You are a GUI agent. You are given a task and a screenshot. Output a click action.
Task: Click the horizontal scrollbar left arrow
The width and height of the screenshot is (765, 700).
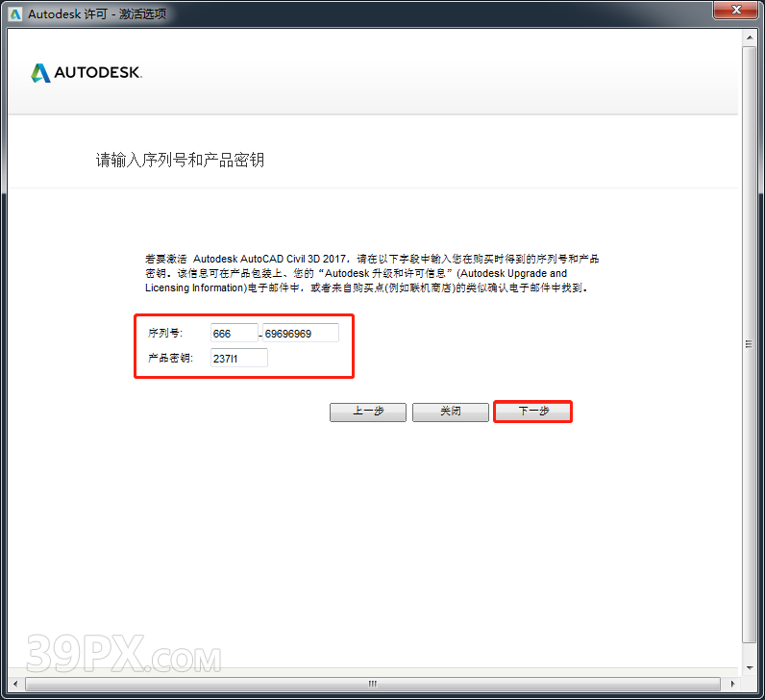pyautogui.click(x=15, y=684)
